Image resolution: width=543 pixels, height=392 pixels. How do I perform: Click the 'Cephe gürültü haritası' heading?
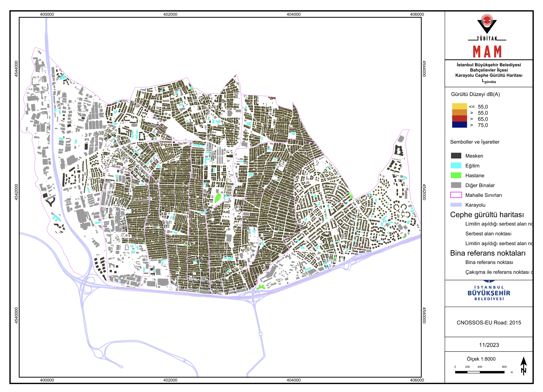click(487, 215)
